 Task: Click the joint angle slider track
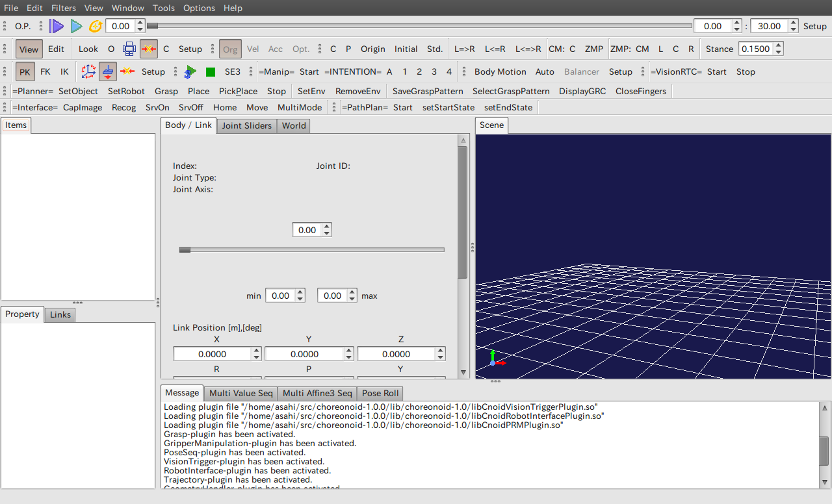click(312, 249)
